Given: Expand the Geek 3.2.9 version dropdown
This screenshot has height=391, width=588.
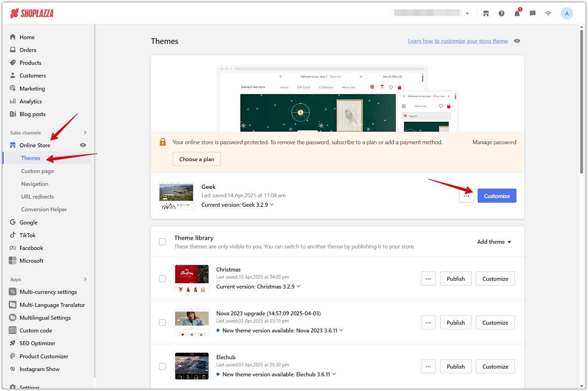Looking at the screenshot, I should 272,205.
